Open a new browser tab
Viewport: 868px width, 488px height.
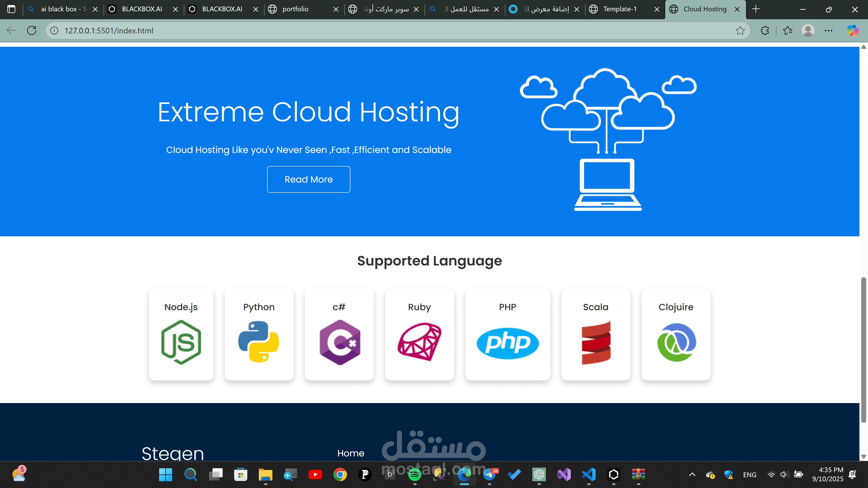pyautogui.click(x=756, y=9)
